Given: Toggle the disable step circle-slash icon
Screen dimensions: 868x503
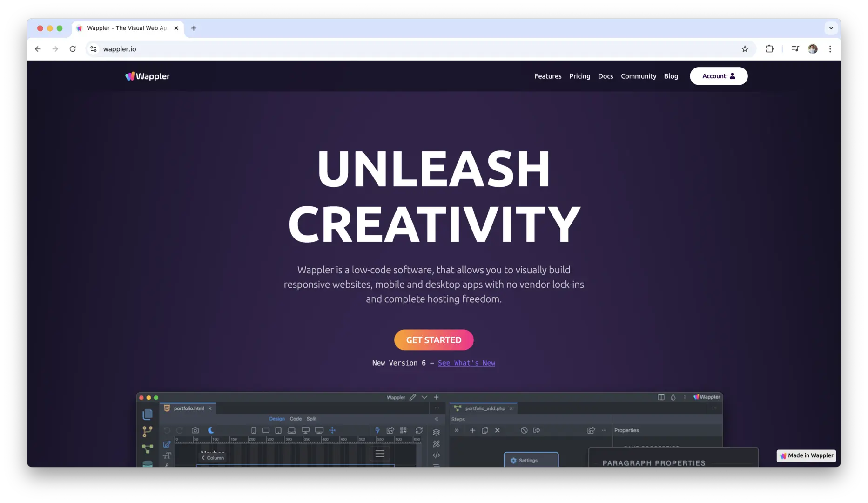Looking at the screenshot, I should [x=524, y=430].
